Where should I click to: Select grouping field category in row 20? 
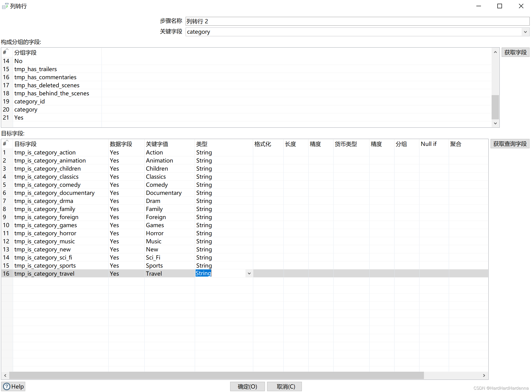26,109
